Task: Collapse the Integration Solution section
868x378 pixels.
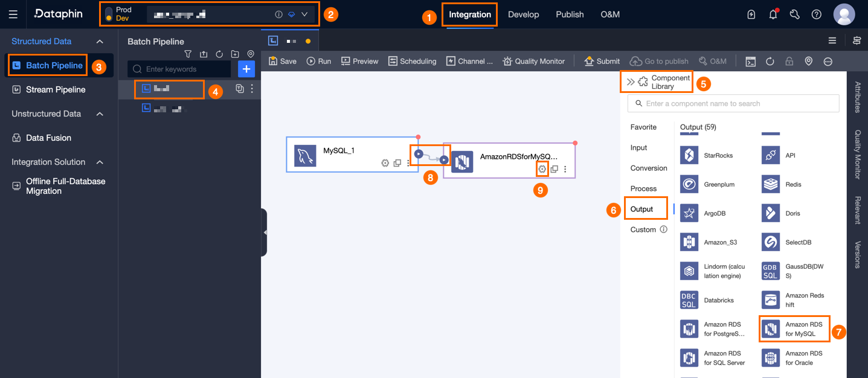Action: point(100,162)
